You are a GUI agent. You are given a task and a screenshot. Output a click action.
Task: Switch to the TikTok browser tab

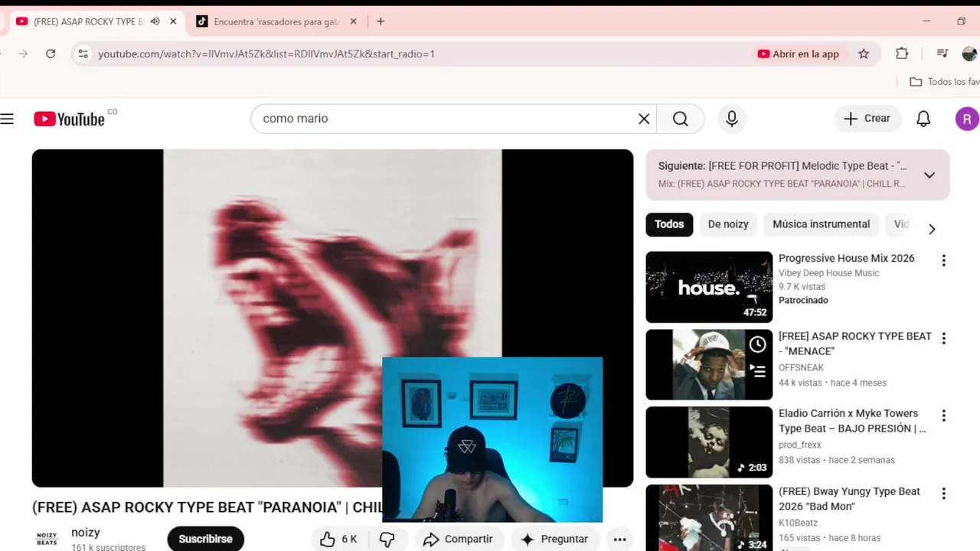[276, 21]
